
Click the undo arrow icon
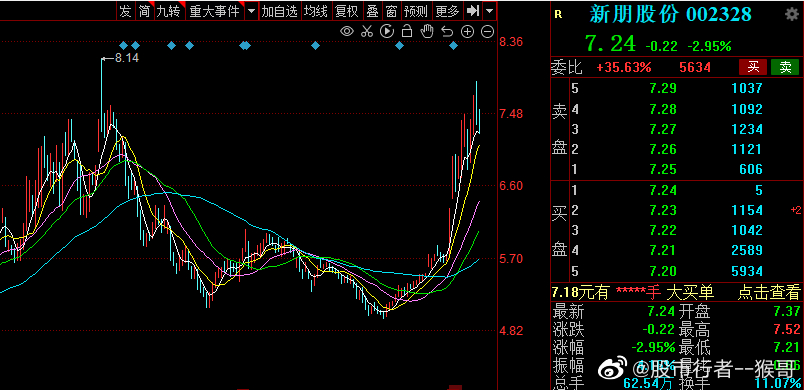pyautogui.click(x=447, y=31)
